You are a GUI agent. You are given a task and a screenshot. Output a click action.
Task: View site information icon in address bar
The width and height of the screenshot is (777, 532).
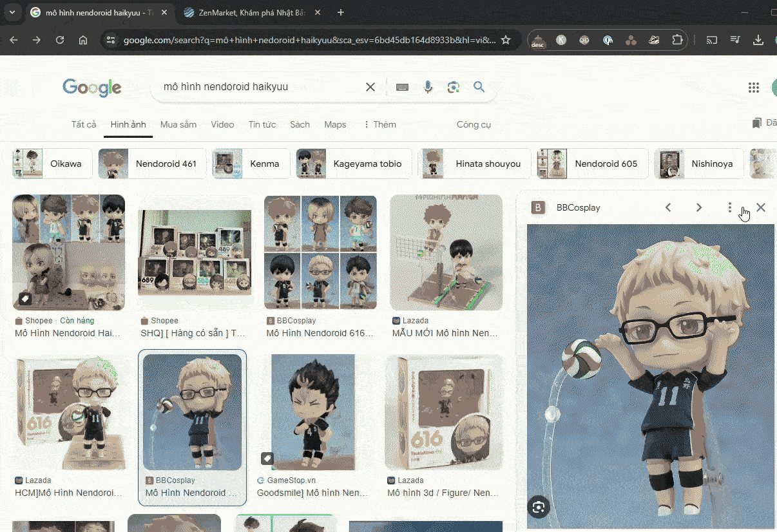[x=111, y=40]
